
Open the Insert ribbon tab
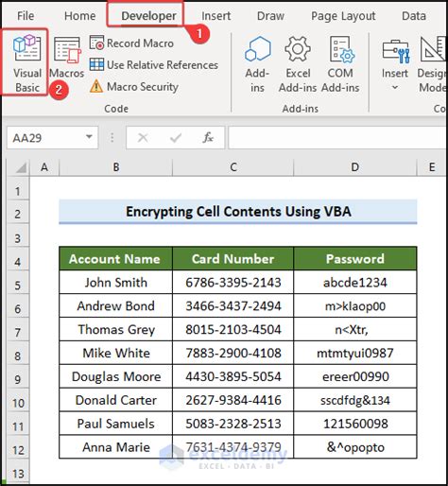pyautogui.click(x=216, y=16)
